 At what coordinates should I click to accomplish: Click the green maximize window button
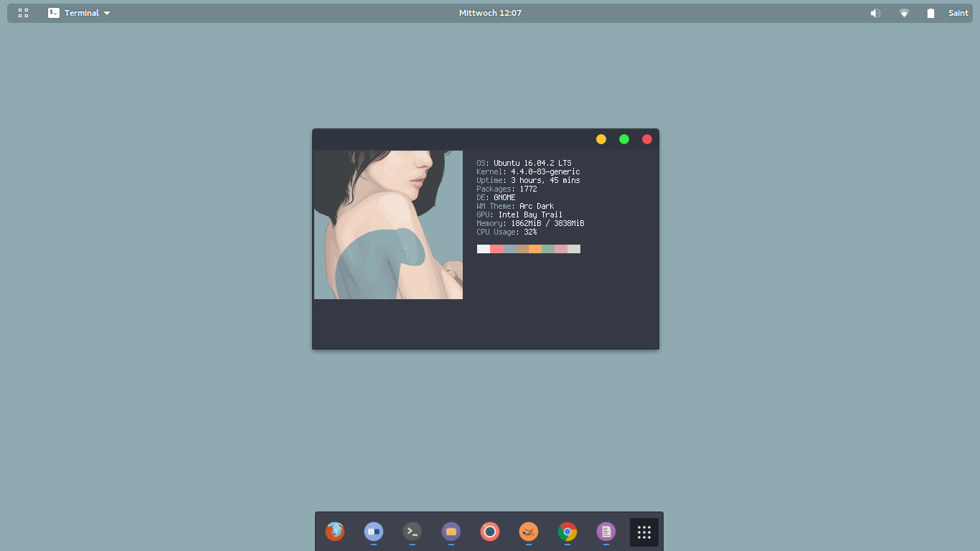(x=624, y=139)
